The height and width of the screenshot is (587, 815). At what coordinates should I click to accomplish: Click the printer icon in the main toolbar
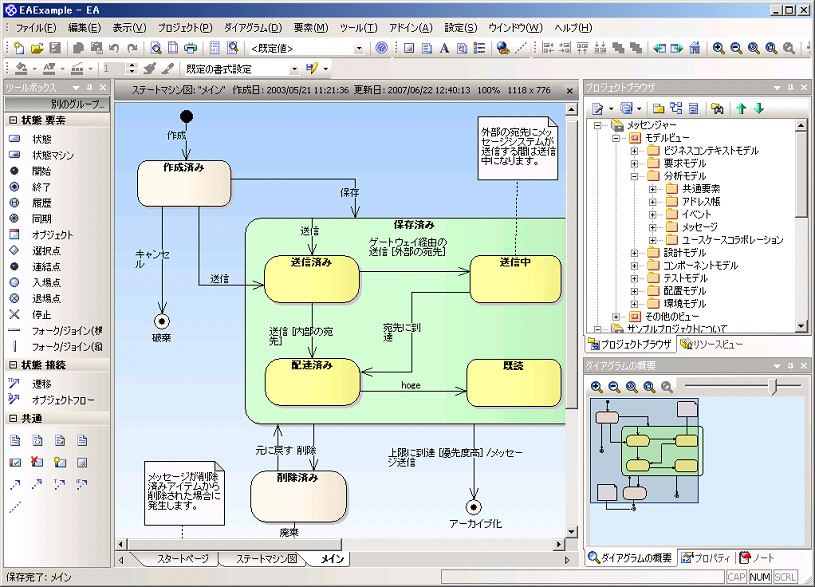pyautogui.click(x=191, y=48)
